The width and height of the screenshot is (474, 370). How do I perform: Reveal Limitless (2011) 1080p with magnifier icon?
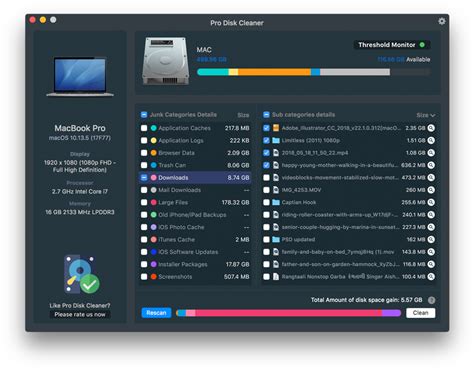tap(431, 140)
